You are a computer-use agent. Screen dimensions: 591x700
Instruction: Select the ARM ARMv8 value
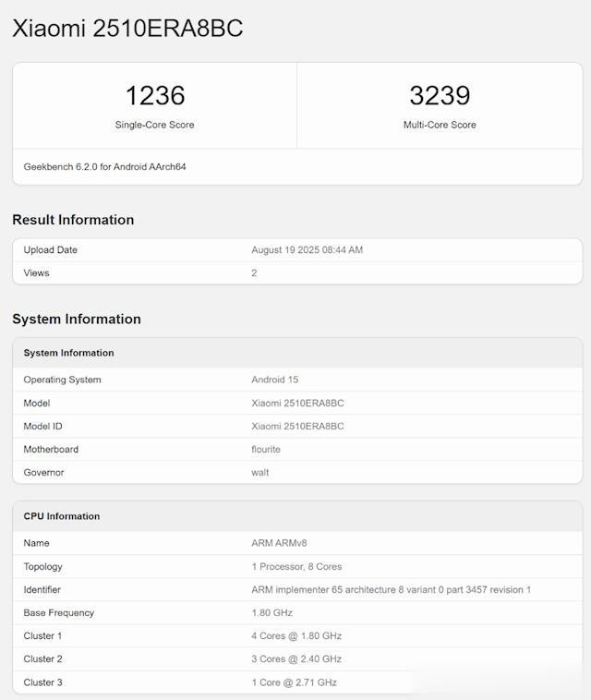[279, 543]
